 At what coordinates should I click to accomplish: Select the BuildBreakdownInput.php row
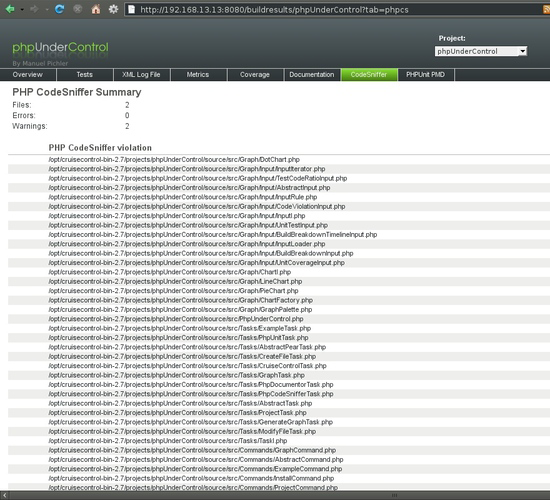(279, 253)
